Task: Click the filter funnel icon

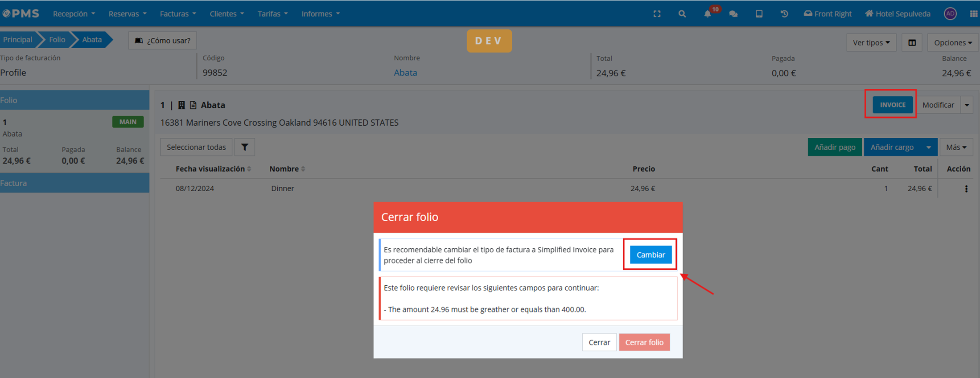Action: tap(244, 147)
